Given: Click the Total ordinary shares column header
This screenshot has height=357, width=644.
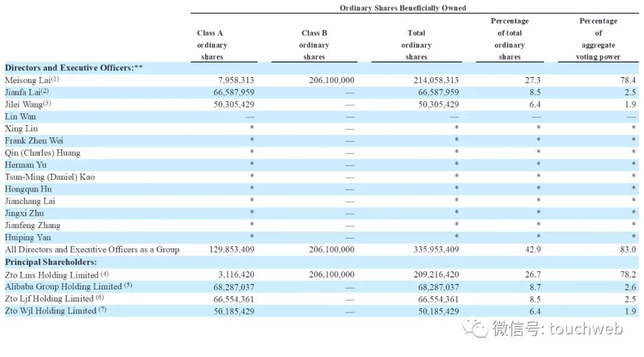Looking at the screenshot, I should click(416, 45).
